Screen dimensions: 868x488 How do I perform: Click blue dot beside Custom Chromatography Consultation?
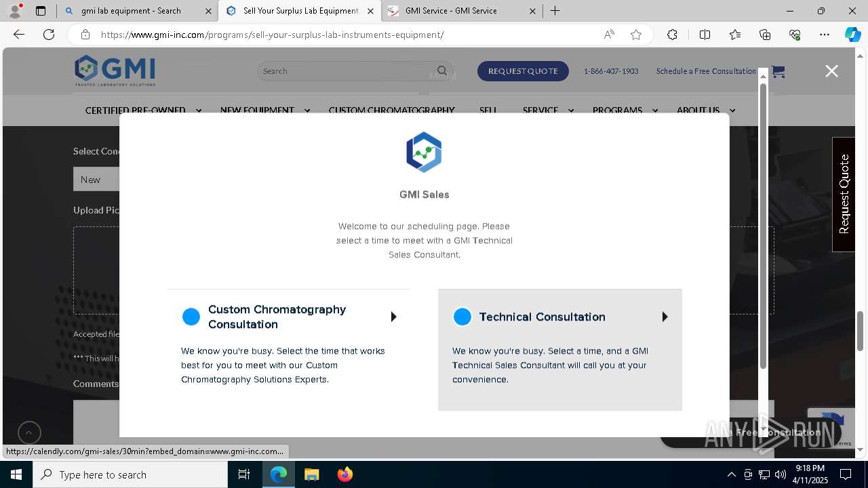[191, 317]
